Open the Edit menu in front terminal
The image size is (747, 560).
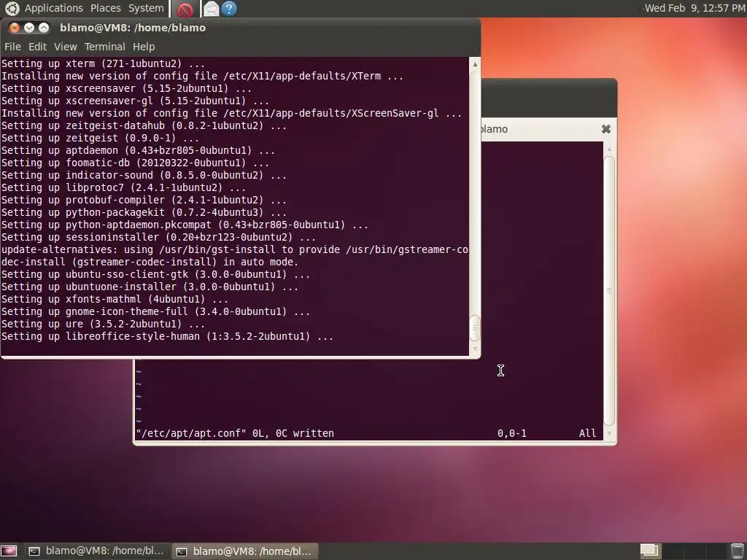coord(37,47)
